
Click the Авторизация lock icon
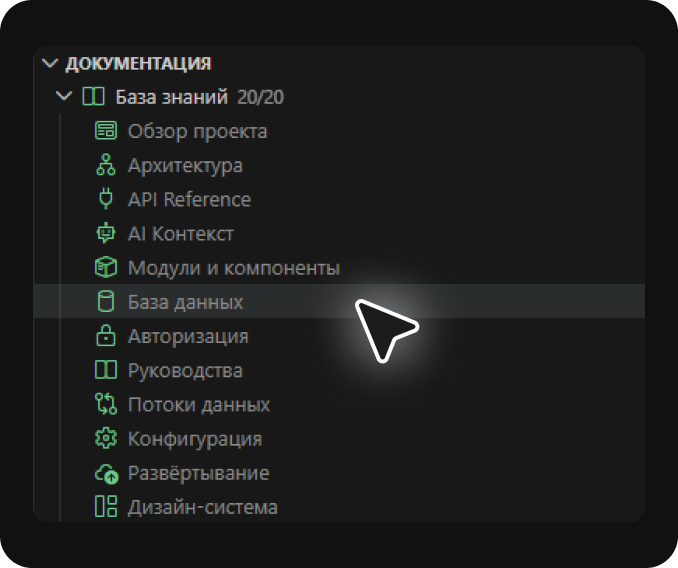[x=105, y=336]
